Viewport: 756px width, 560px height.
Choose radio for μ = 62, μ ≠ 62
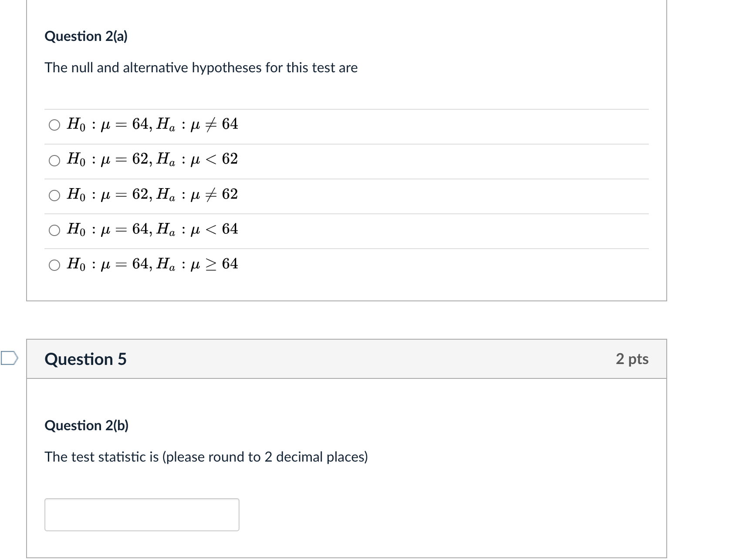(54, 195)
